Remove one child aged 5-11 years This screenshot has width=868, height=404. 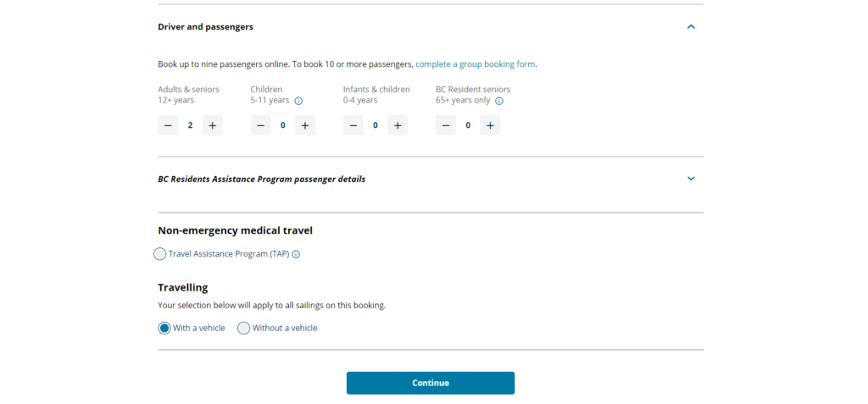pyautogui.click(x=260, y=125)
